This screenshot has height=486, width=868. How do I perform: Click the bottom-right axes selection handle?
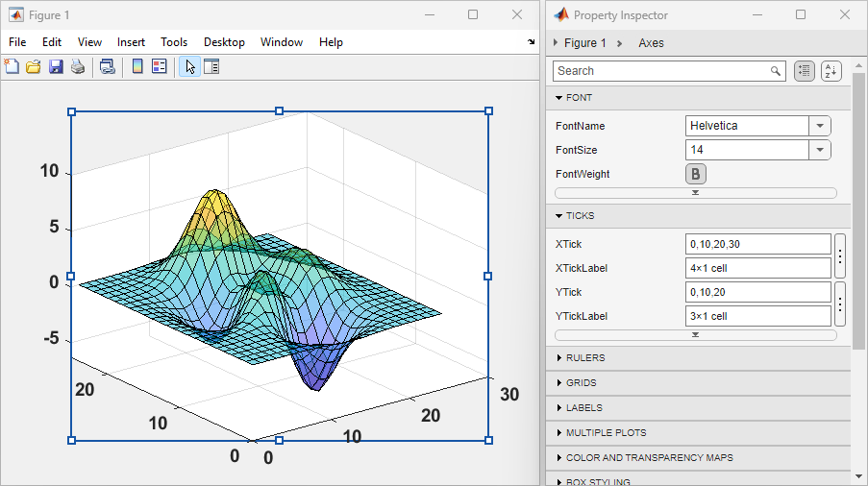(x=488, y=440)
